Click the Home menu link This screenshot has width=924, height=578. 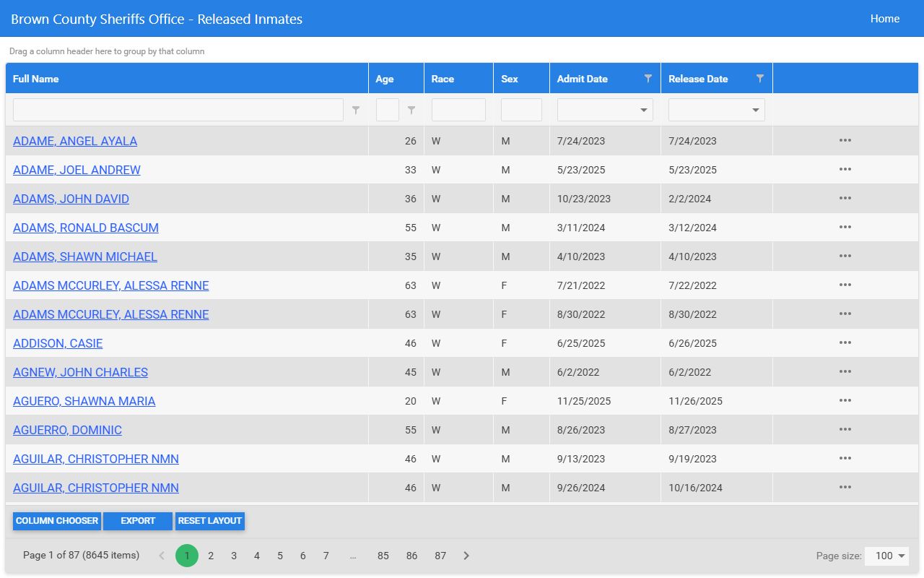pyautogui.click(x=885, y=19)
